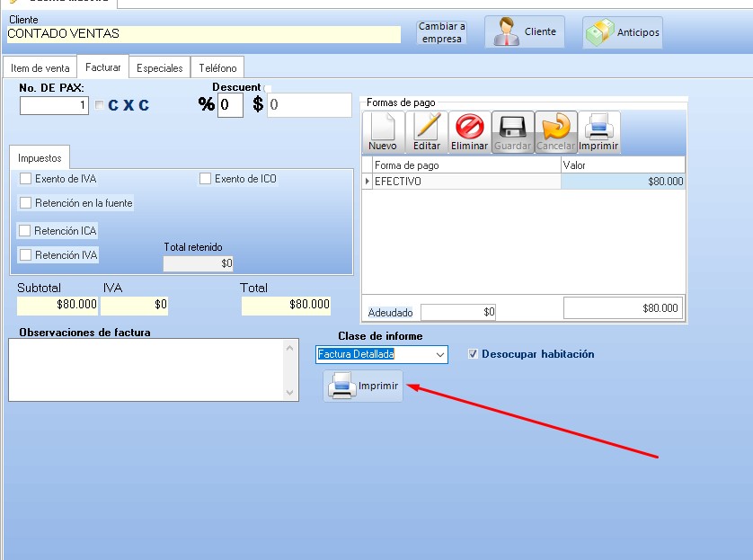Switch to the Especiales tab
Viewport: 753px width, 560px height.
point(159,68)
